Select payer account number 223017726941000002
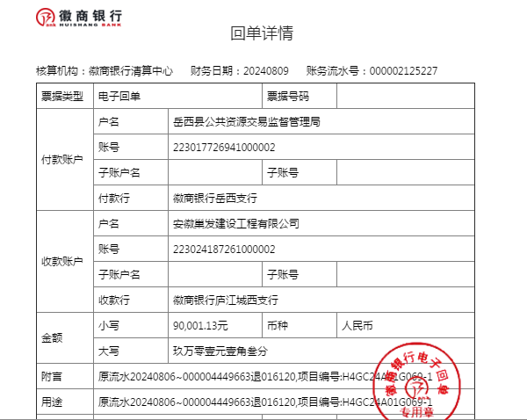The width and height of the screenshot is (527, 420). [x=225, y=147]
